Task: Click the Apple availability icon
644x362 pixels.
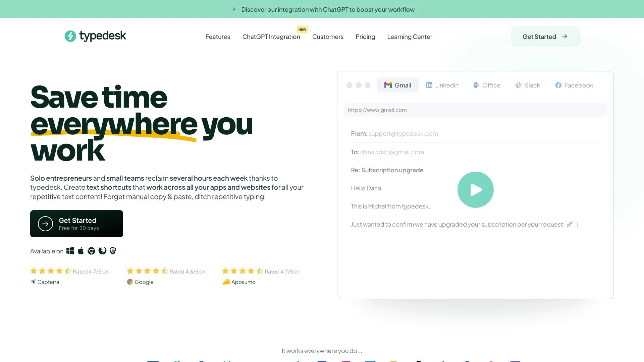Action: 80,251
